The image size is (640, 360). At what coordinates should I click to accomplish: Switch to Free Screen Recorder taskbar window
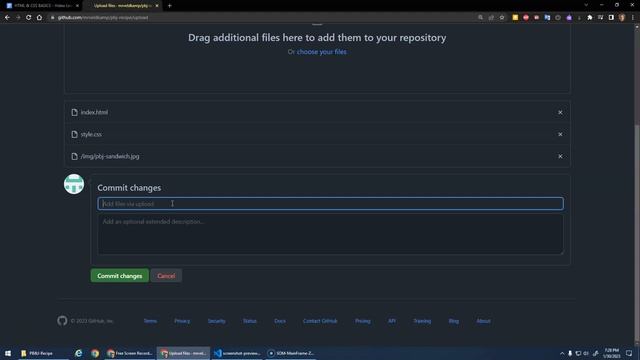(130, 353)
